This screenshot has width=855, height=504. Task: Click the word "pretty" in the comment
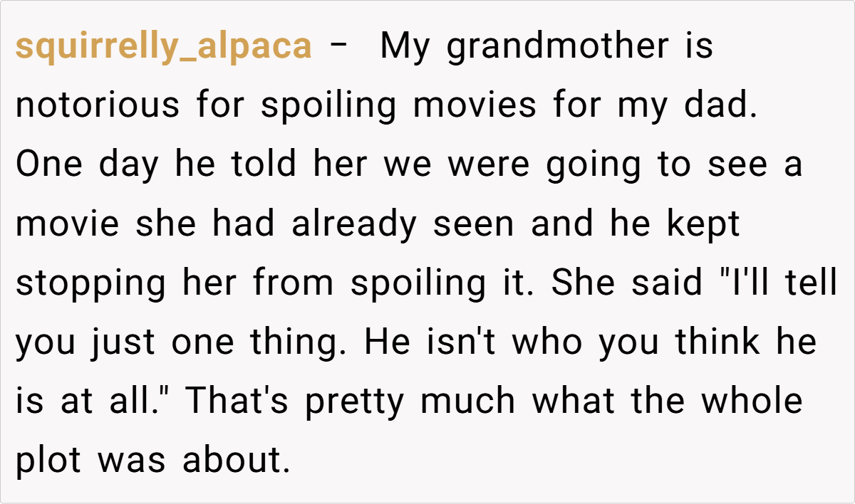tap(356, 401)
